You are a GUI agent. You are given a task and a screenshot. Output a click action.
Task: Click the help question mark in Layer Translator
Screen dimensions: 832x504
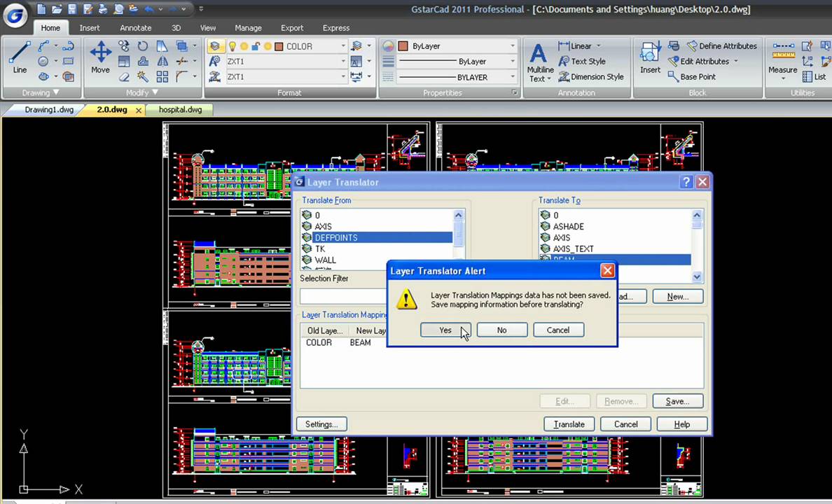686,182
